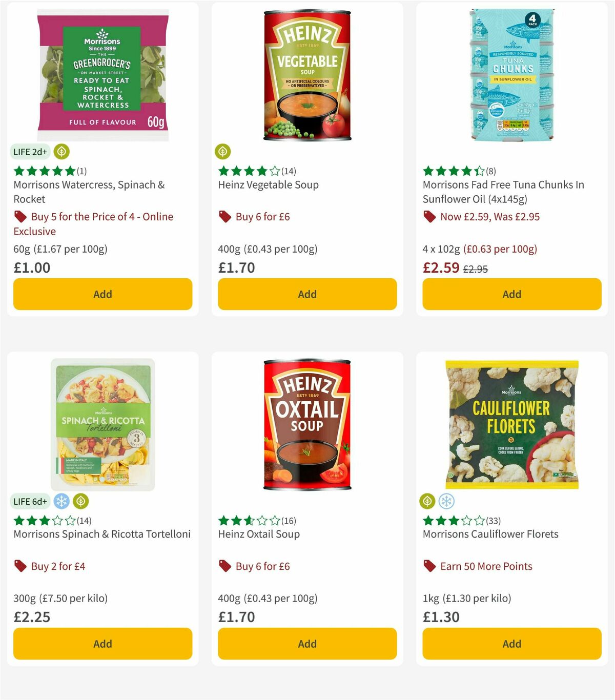This screenshot has height=700, width=615.
Task: Add Morrisons Cauliflower Florets to basket
Action: point(511,644)
